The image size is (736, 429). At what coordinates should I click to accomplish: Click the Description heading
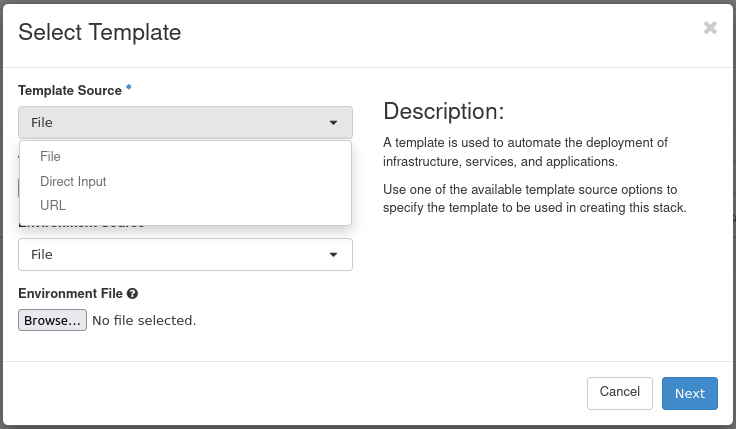pyautogui.click(x=444, y=110)
